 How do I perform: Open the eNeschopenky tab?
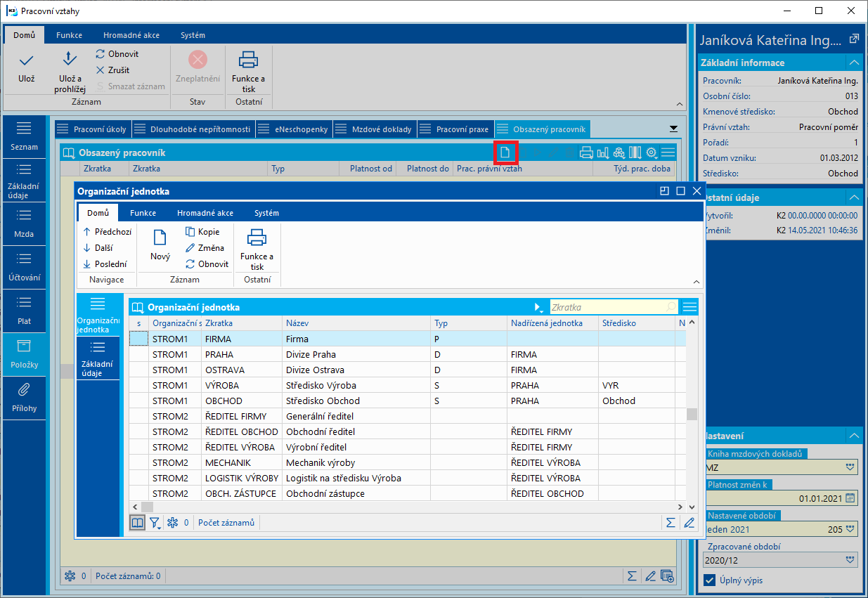(x=293, y=129)
